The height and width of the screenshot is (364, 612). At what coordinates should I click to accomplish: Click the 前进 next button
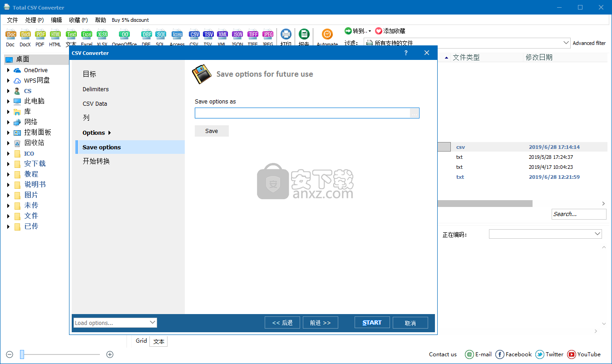[321, 323]
